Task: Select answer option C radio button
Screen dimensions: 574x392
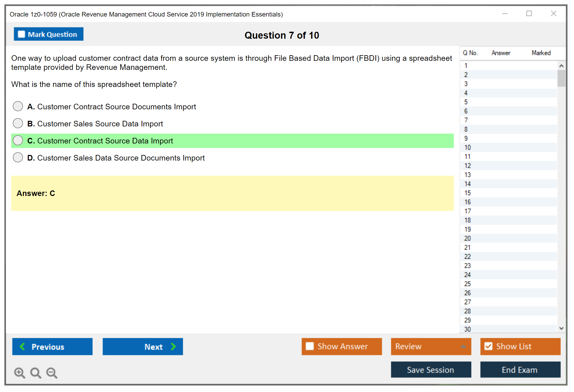Action: point(18,140)
